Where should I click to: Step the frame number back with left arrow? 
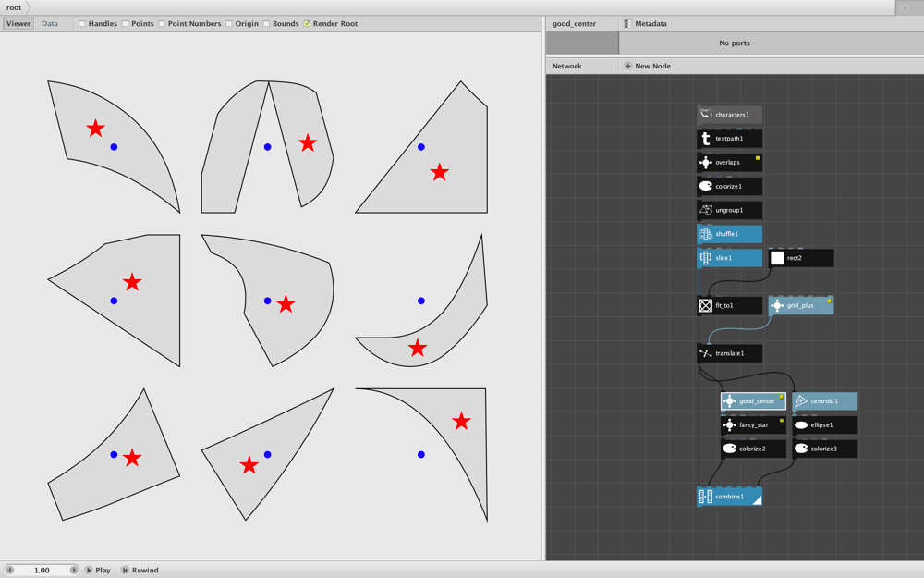coord(9,570)
